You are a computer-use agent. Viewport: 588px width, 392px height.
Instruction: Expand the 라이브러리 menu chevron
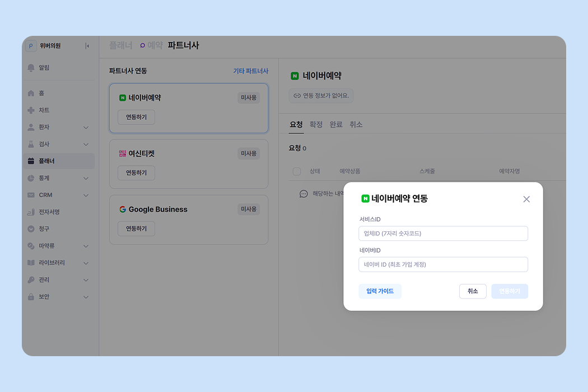click(x=86, y=263)
